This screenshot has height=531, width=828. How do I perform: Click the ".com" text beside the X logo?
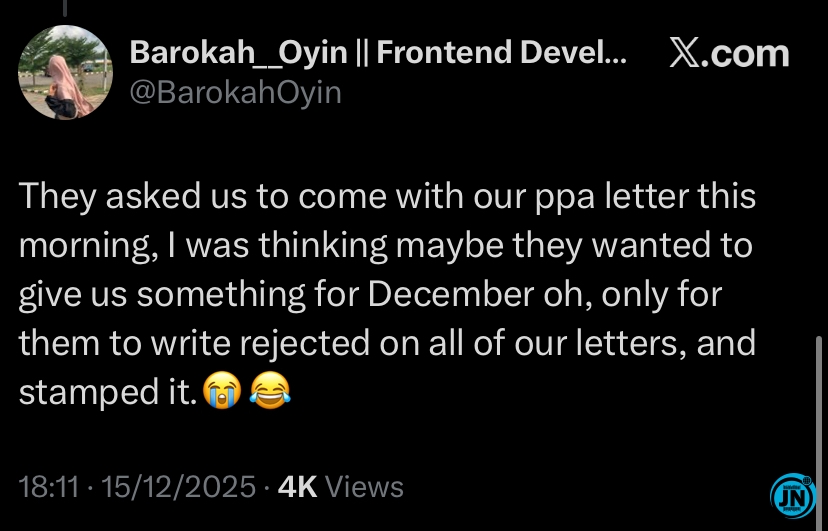click(x=745, y=54)
